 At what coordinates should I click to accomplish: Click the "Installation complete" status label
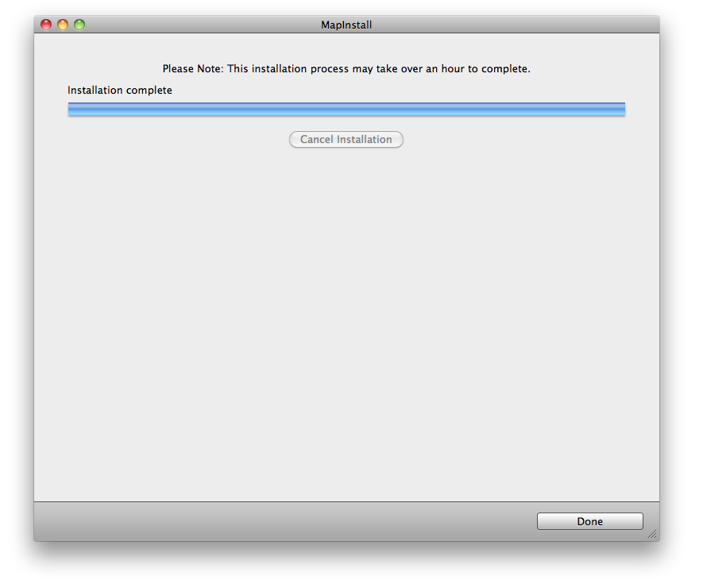[120, 91]
